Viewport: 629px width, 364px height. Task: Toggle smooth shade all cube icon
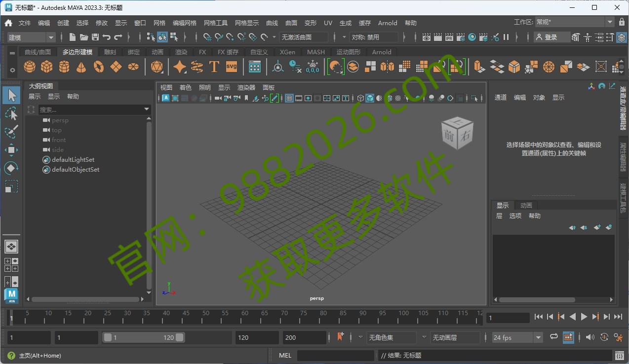click(x=370, y=98)
